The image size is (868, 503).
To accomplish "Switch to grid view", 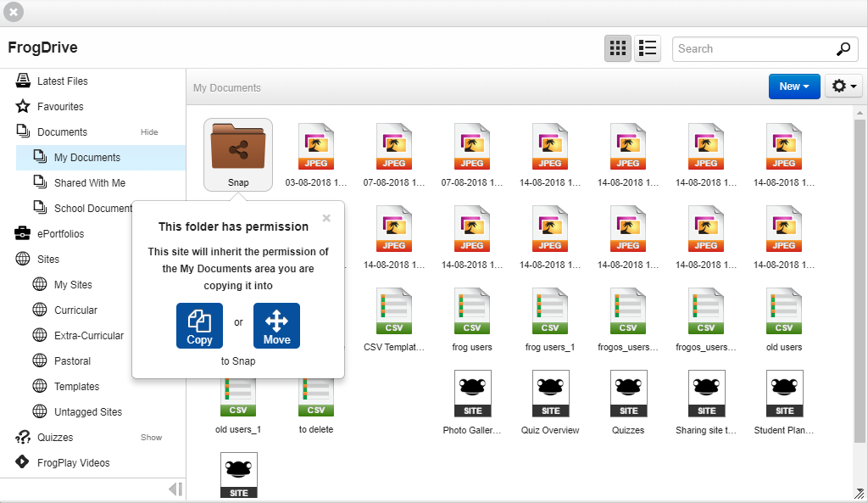I will pyautogui.click(x=618, y=48).
